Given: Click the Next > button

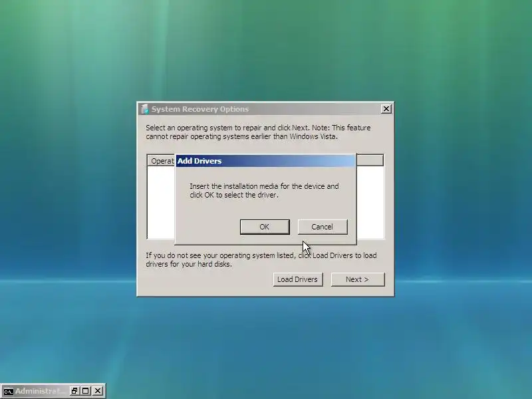Looking at the screenshot, I should [x=358, y=279].
